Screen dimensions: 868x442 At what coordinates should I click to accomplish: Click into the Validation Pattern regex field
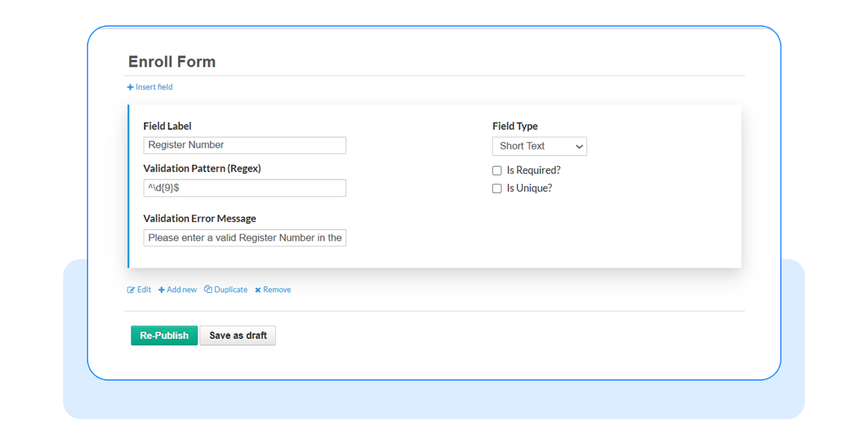pyautogui.click(x=245, y=188)
